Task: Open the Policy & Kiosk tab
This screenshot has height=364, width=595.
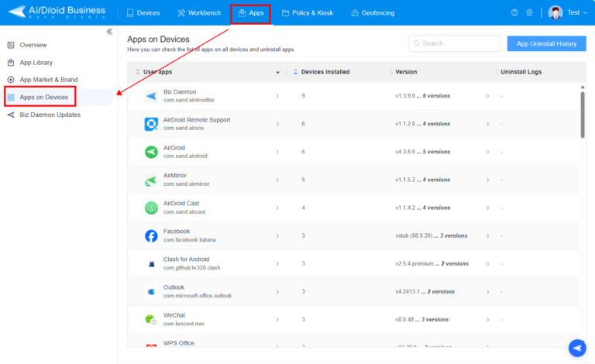Action: click(x=308, y=13)
